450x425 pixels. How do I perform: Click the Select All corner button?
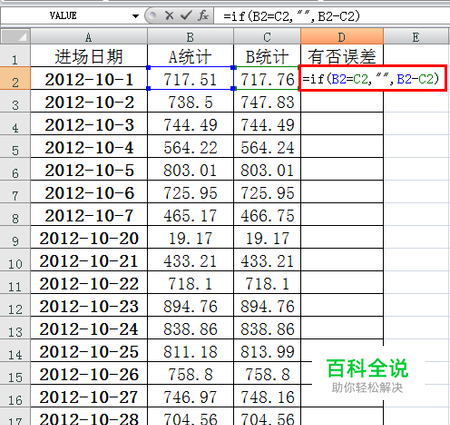[16, 36]
